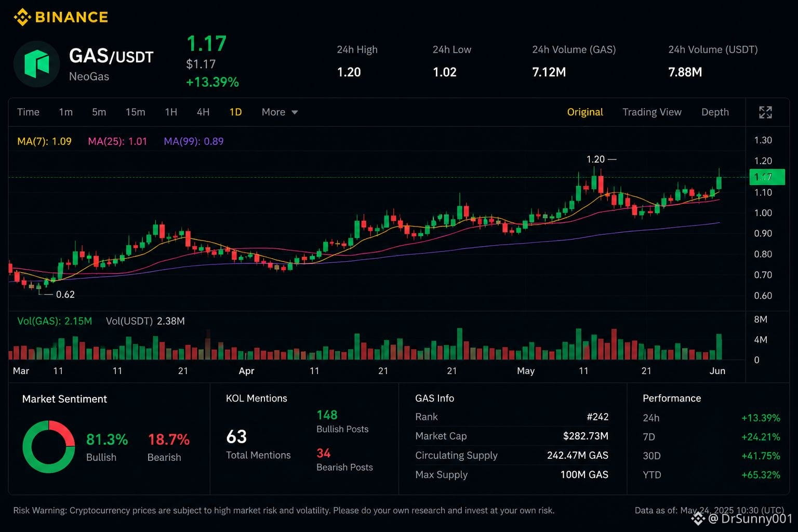The width and height of the screenshot is (798, 532).
Task: Switch the chart to 5m interval
Action: pos(99,112)
